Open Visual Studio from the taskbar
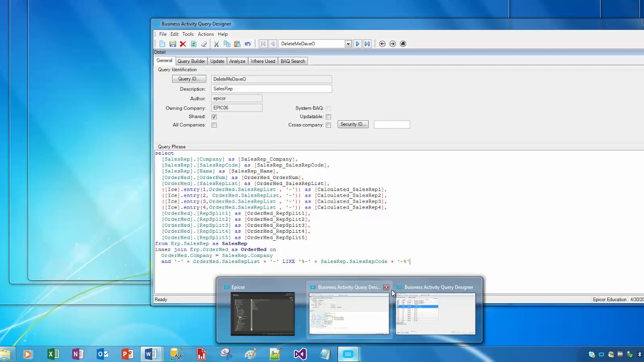Screen dimensions: 644x362 [x=300, y=354]
